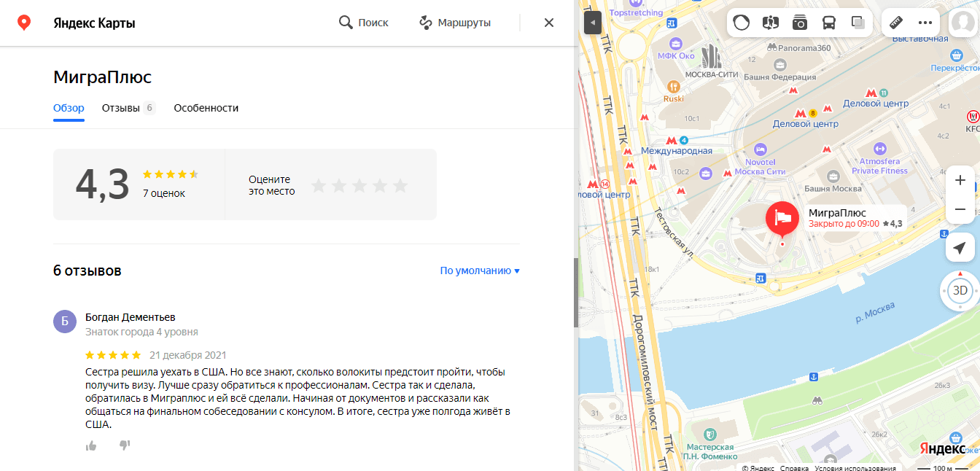Toggle 3D map tilt mode
The height and width of the screenshot is (471, 980).
(960, 290)
